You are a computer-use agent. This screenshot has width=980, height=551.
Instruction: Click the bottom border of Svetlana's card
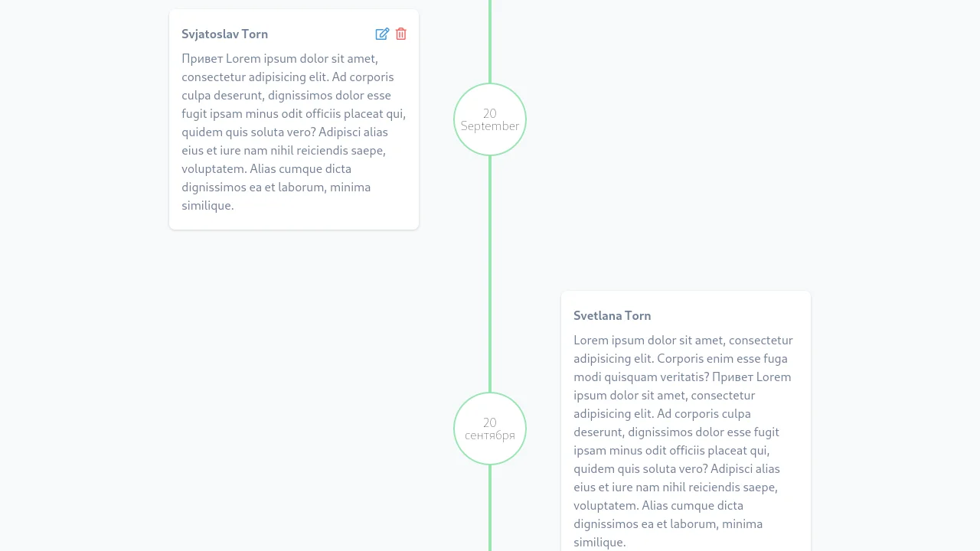[685, 550]
